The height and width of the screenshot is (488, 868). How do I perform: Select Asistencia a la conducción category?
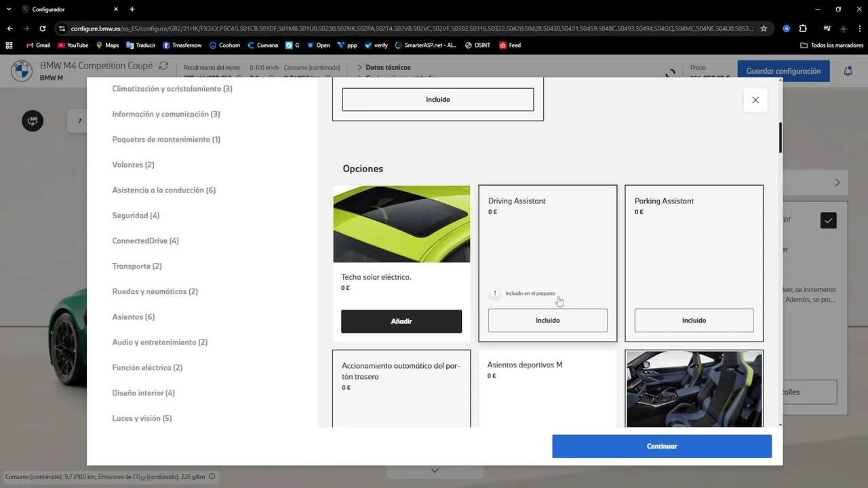163,190
